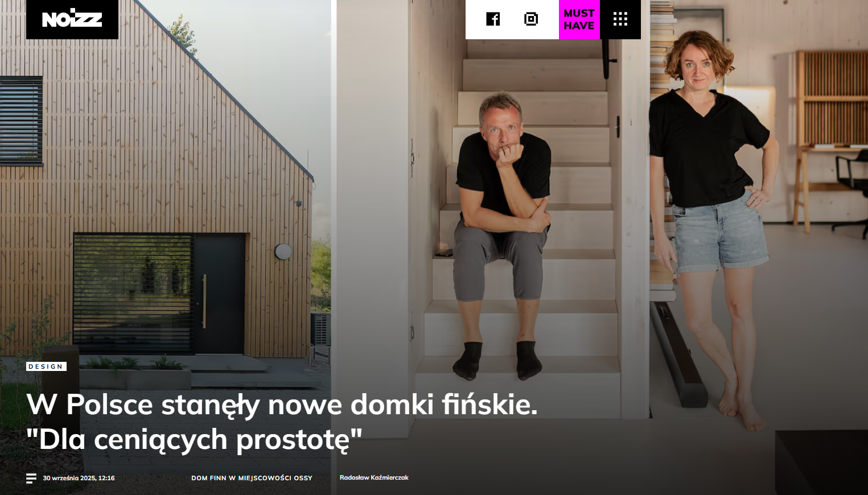Screen dimensions: 868x495
Task: Click the louvered window on the house facade
Action: (21, 121)
